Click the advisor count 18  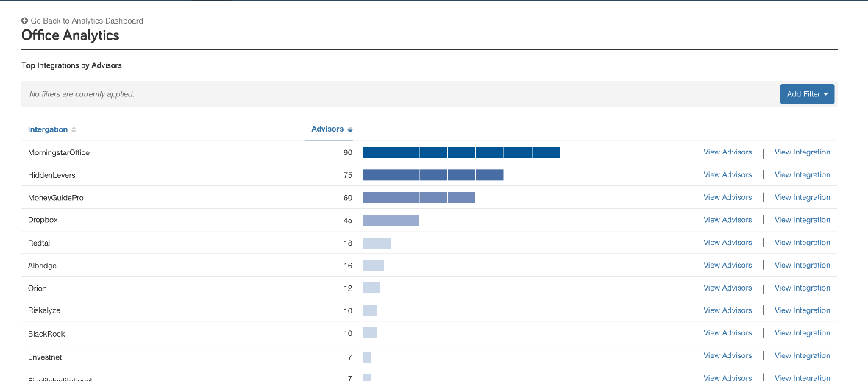348,243
